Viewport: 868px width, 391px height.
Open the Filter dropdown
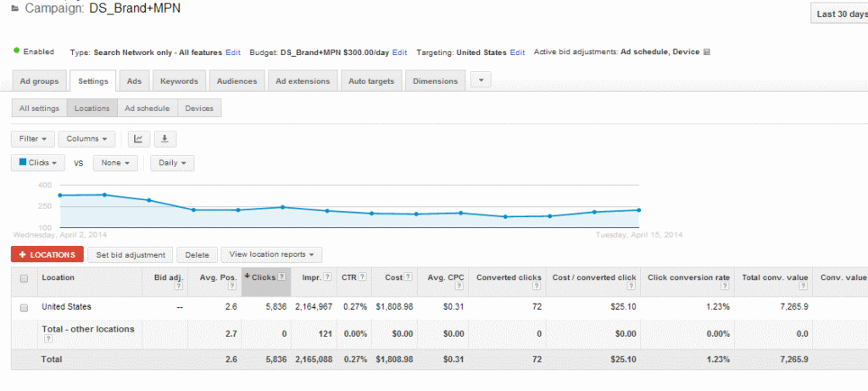[x=33, y=138]
